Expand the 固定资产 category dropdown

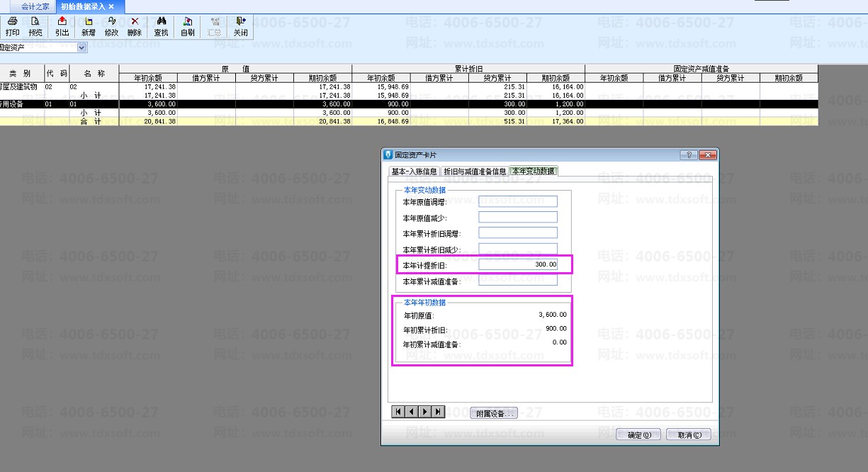(x=81, y=47)
